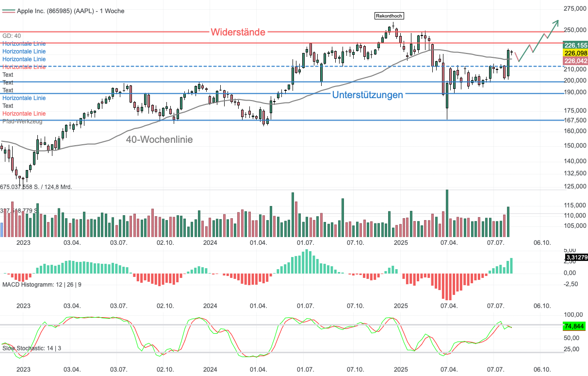Click the volume label 675.037.558 S. / 124,8 Mrd.
Viewport: 588px width, 376px height.
[x=36, y=187]
